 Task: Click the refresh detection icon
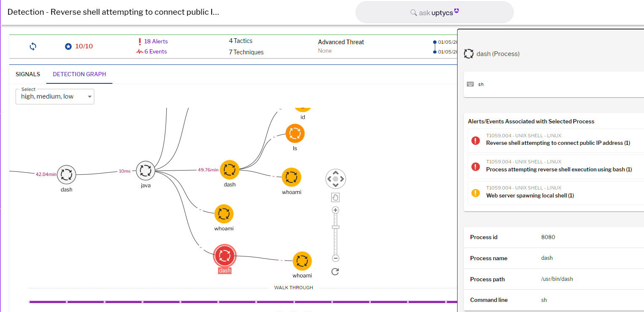(33, 46)
